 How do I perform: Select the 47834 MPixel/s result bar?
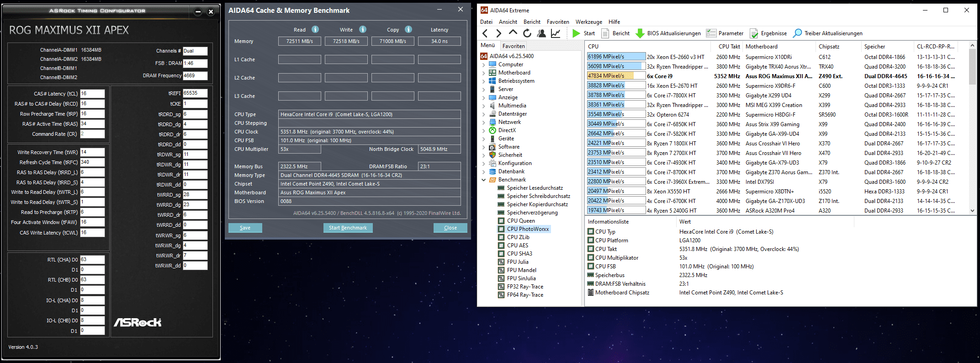(616, 76)
